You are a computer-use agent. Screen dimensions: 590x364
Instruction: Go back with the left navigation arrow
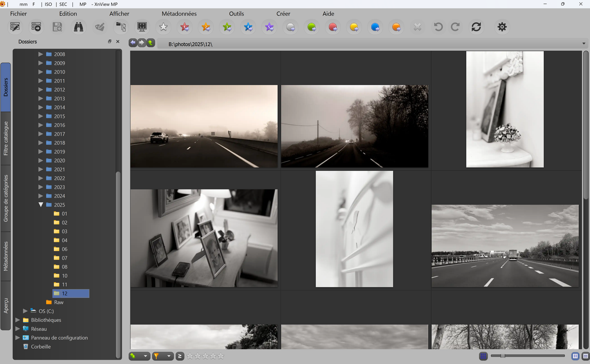pyautogui.click(x=133, y=43)
